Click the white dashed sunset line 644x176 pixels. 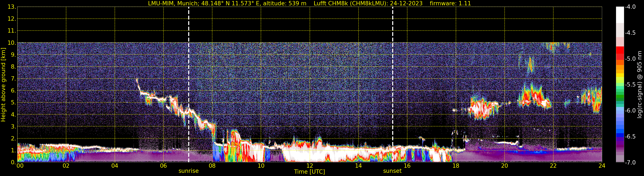[x=393, y=75]
